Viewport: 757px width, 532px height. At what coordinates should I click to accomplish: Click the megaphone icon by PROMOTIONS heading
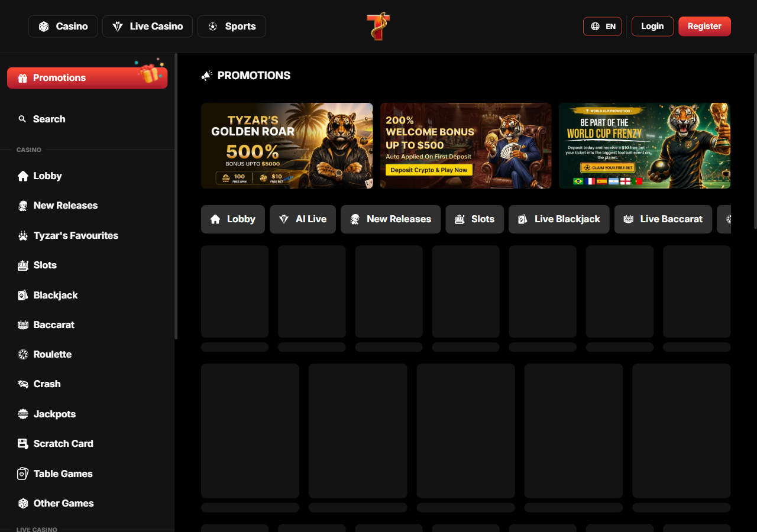(x=206, y=76)
